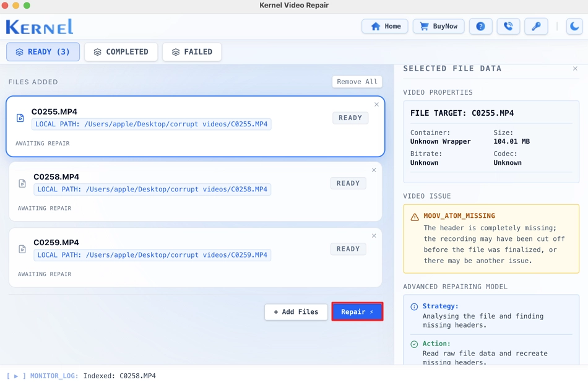588x382 pixels.
Task: Select the C0258.MP4 file name
Action: coord(56,176)
